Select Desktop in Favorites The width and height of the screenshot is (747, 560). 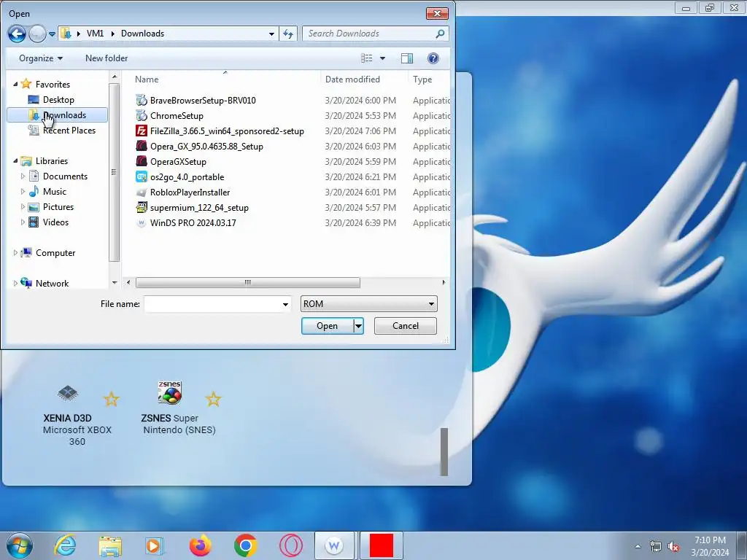tap(58, 99)
